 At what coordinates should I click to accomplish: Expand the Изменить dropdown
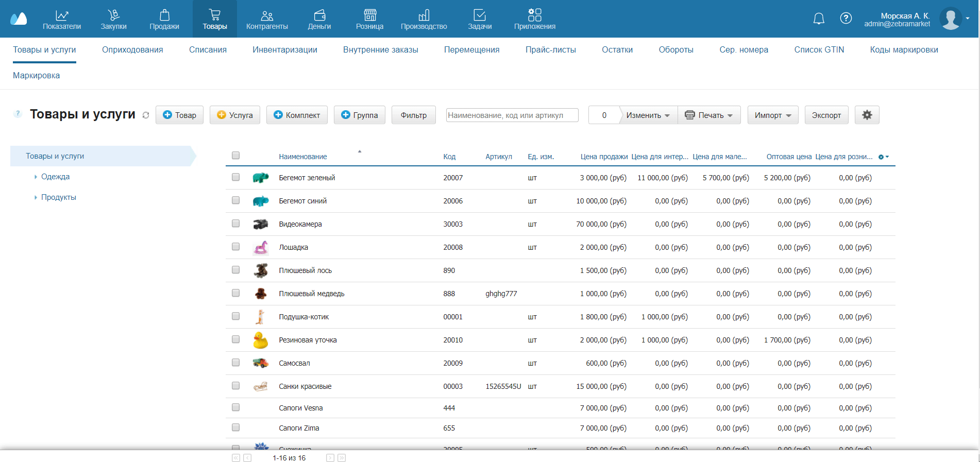[648, 115]
